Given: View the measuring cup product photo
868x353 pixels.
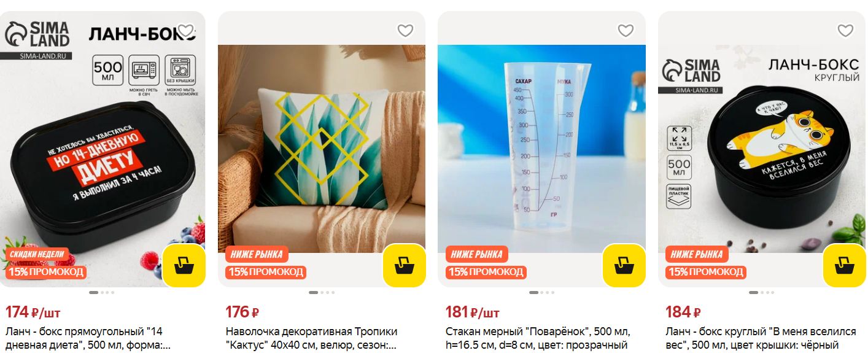Looking at the screenshot, I should (x=541, y=149).
